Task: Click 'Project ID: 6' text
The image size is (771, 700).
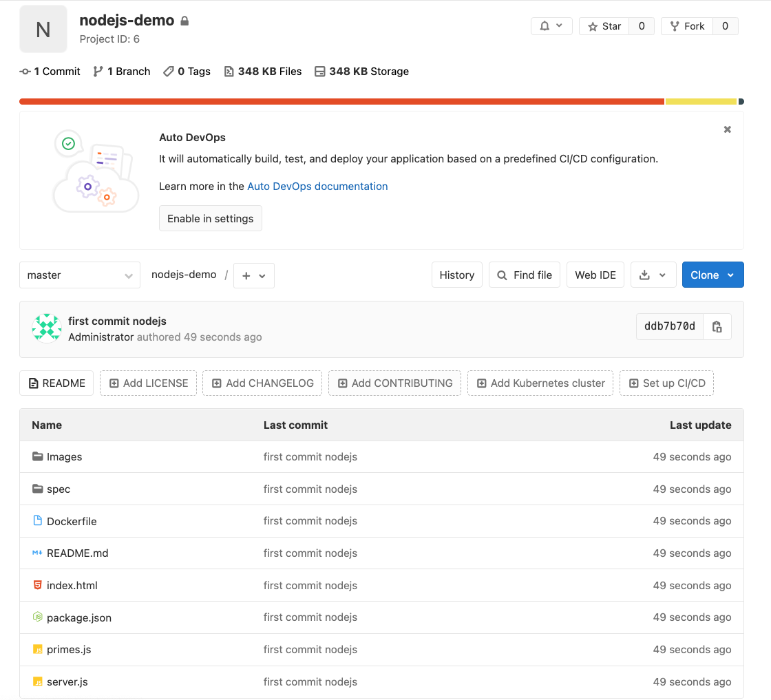Action: pos(109,39)
